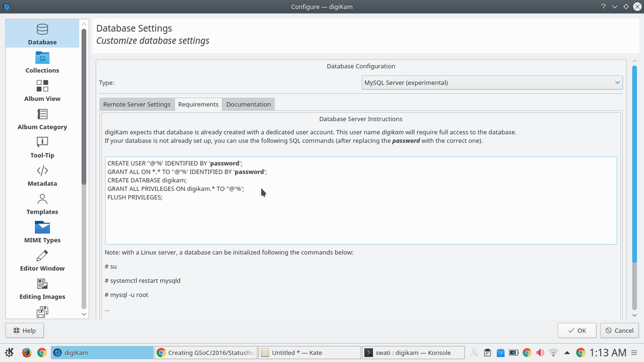
Task: Click the OK button
Action: coord(577,330)
